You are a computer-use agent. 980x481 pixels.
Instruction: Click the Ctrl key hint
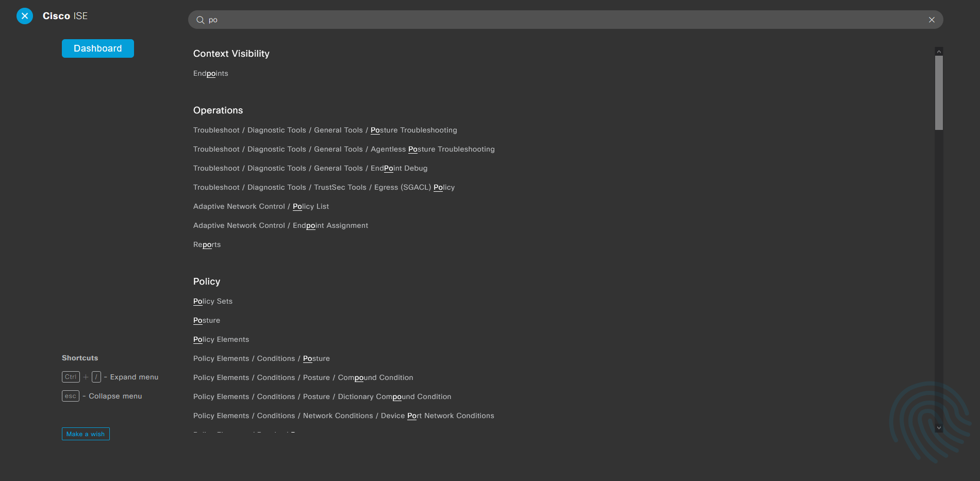[71, 377]
